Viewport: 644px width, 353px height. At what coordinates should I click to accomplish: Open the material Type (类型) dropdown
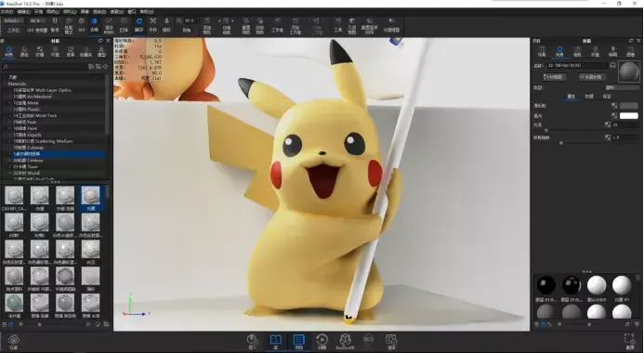[x=623, y=87]
